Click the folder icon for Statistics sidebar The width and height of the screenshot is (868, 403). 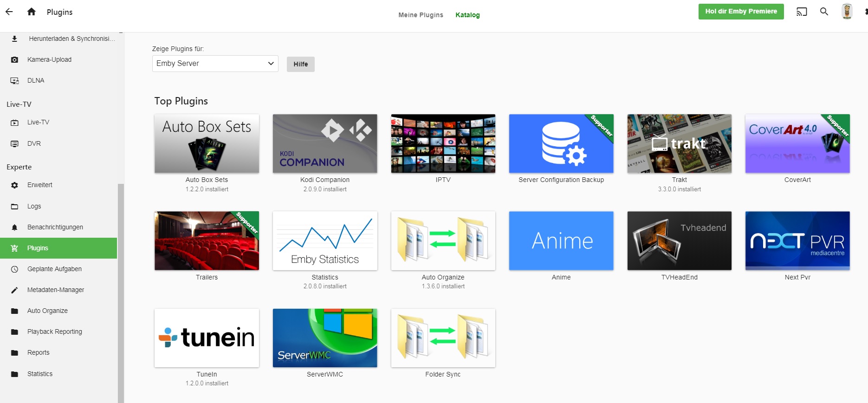[14, 374]
